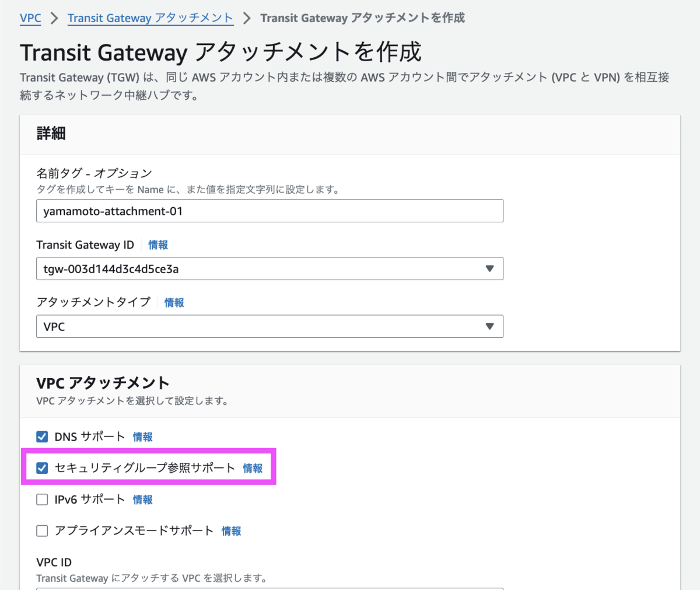Image resolution: width=700 pixels, height=590 pixels.
Task: Click the breadcrumb text Transit Gateway アタッチメントを作成
Action: [x=363, y=18]
